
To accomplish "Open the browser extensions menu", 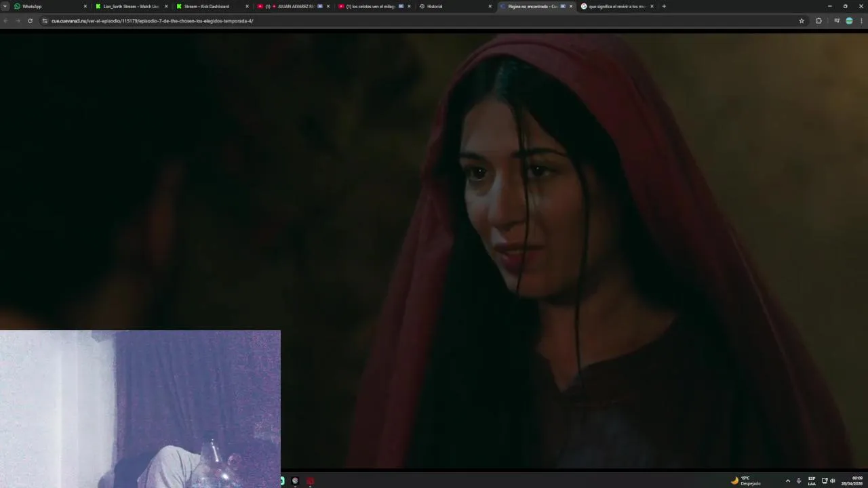I will tap(818, 21).
